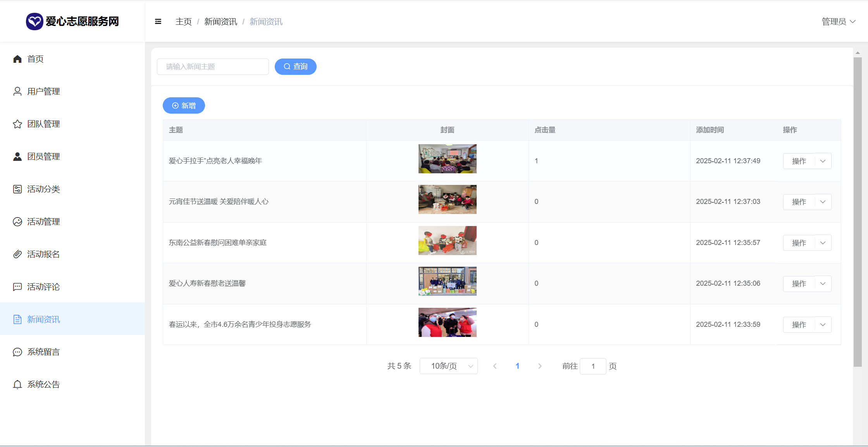Focus the 请输入新闻主题 search field
Image resolution: width=868 pixels, height=447 pixels.
point(213,67)
